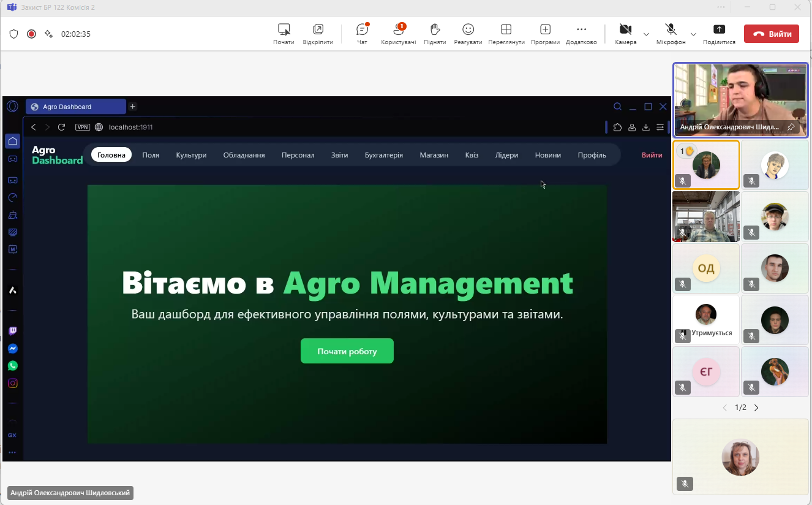Click the Реагувати smiley icon
812x505 pixels.
(x=468, y=29)
